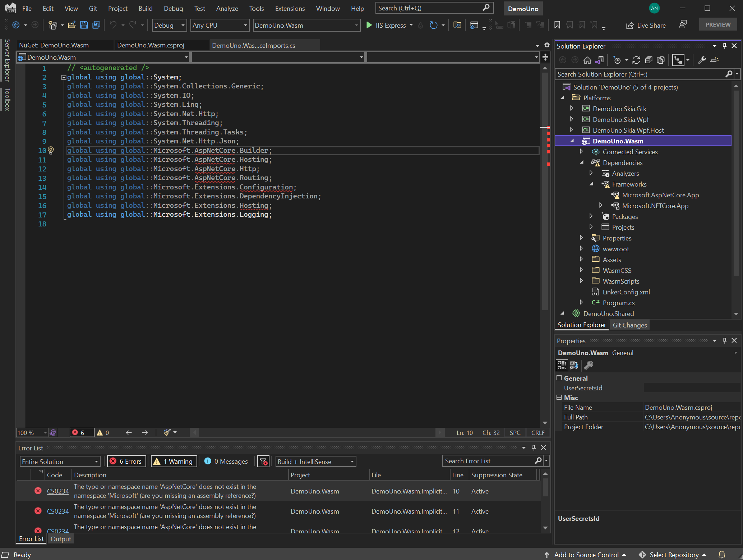
Task: Toggle the 1 Warning filter button
Action: click(x=174, y=461)
